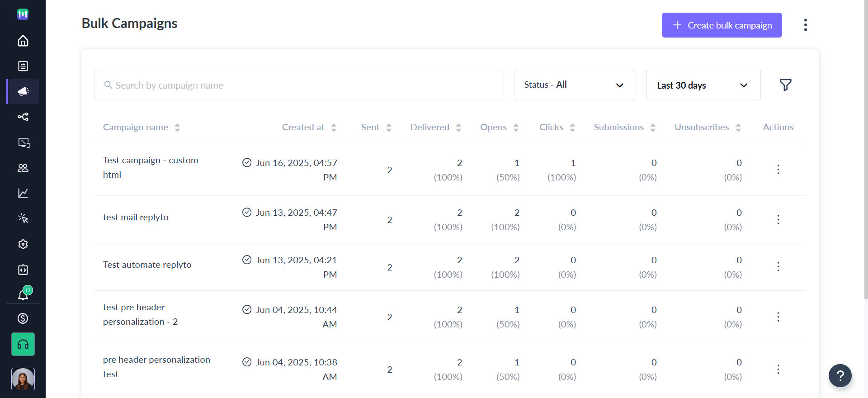
Task: Click Clicks value 1 (100%) in first row
Action: [x=562, y=170]
